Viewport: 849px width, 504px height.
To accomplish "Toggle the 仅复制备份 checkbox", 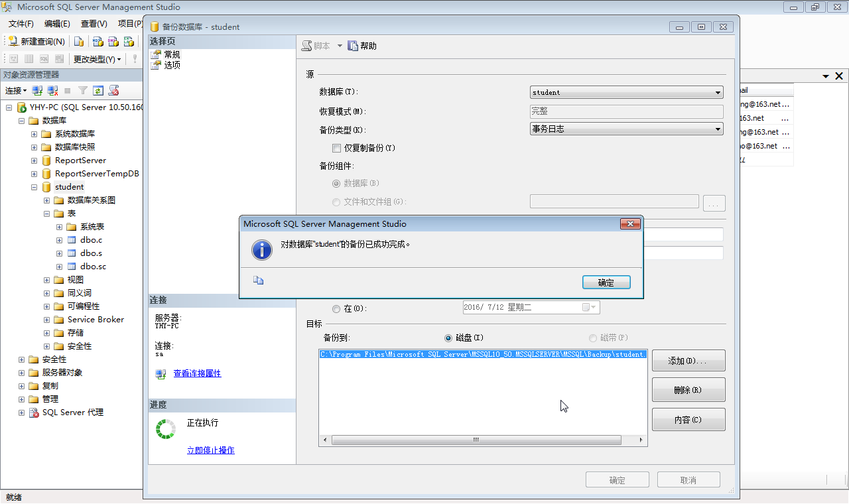I will (x=336, y=149).
